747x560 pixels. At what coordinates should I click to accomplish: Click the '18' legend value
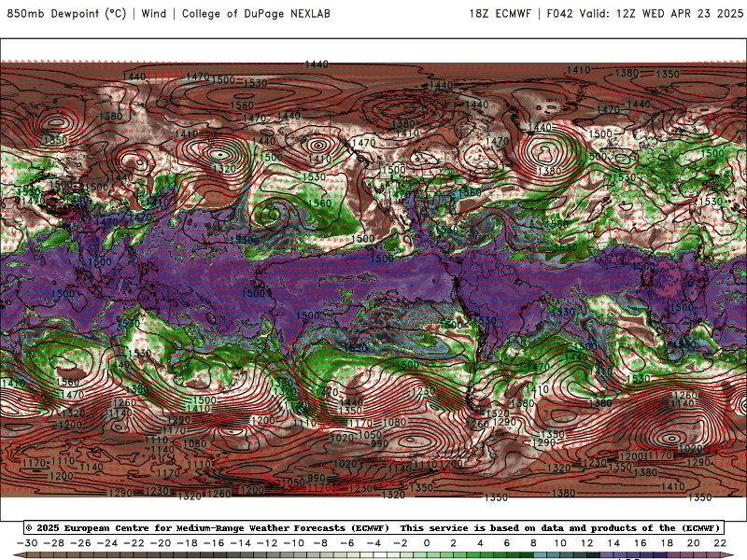point(667,543)
